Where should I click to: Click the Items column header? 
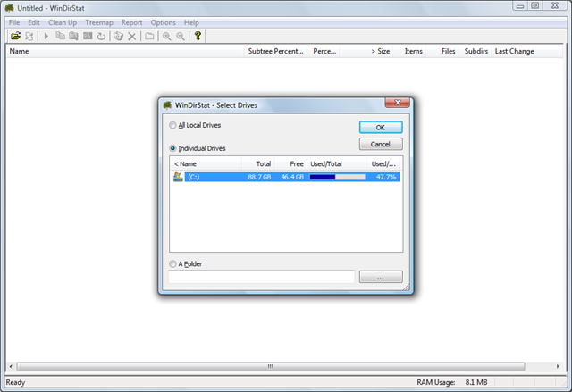(409, 52)
